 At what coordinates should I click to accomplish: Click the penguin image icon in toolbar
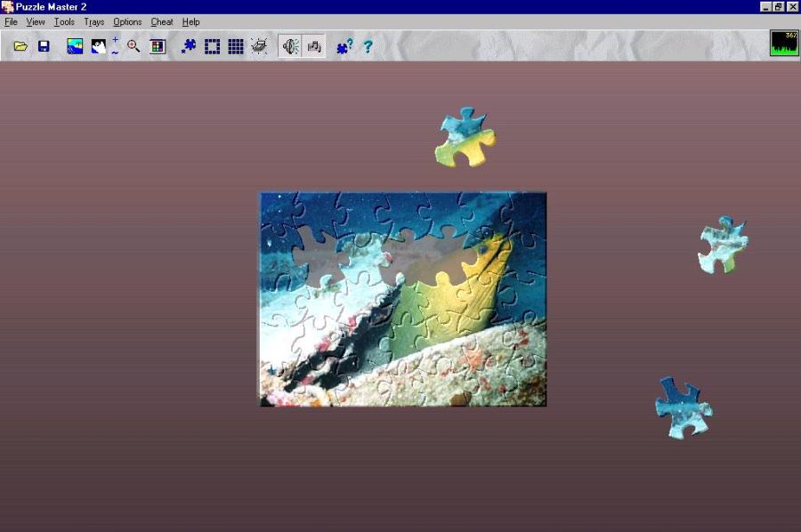[98, 46]
